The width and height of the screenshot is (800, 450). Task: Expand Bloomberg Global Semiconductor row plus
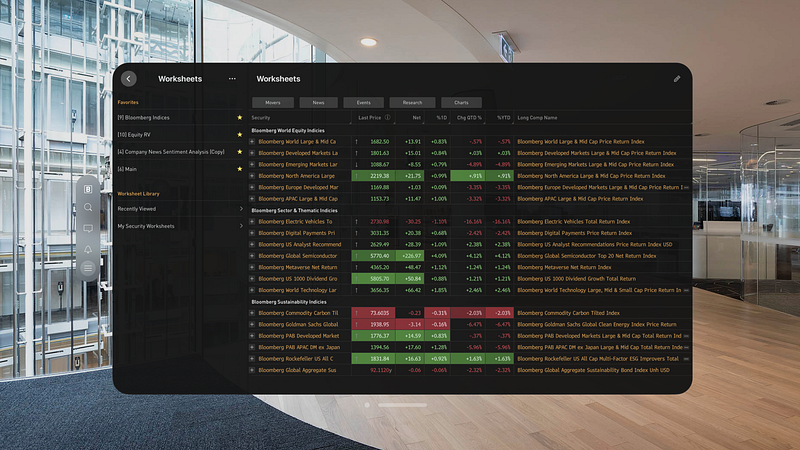coord(252,256)
